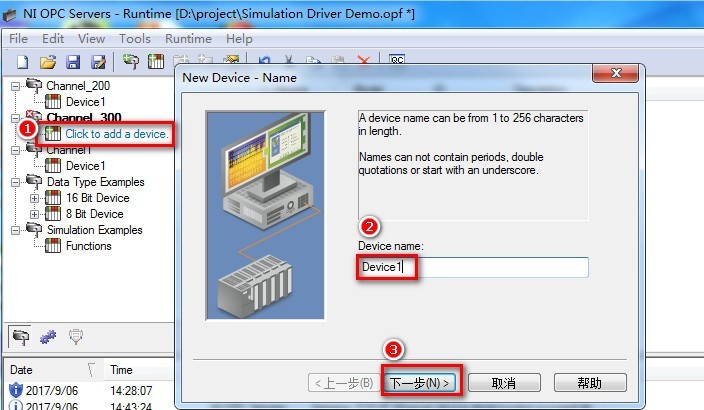Click the Data Type Examples channel icon

34,181
